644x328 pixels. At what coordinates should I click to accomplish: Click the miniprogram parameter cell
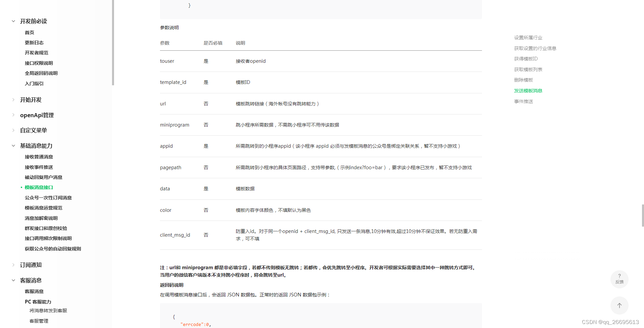tap(174, 125)
